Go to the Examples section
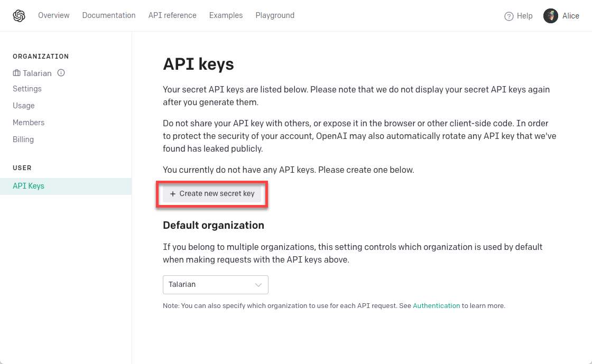 point(226,15)
